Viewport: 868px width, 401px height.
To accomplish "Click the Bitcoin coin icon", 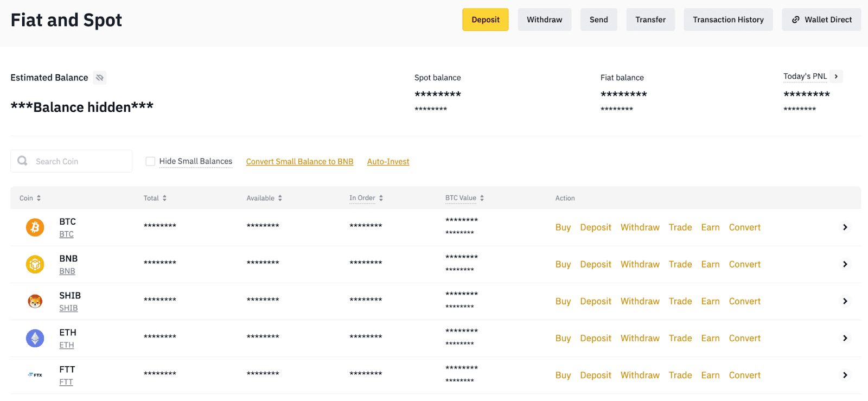I will 35,227.
